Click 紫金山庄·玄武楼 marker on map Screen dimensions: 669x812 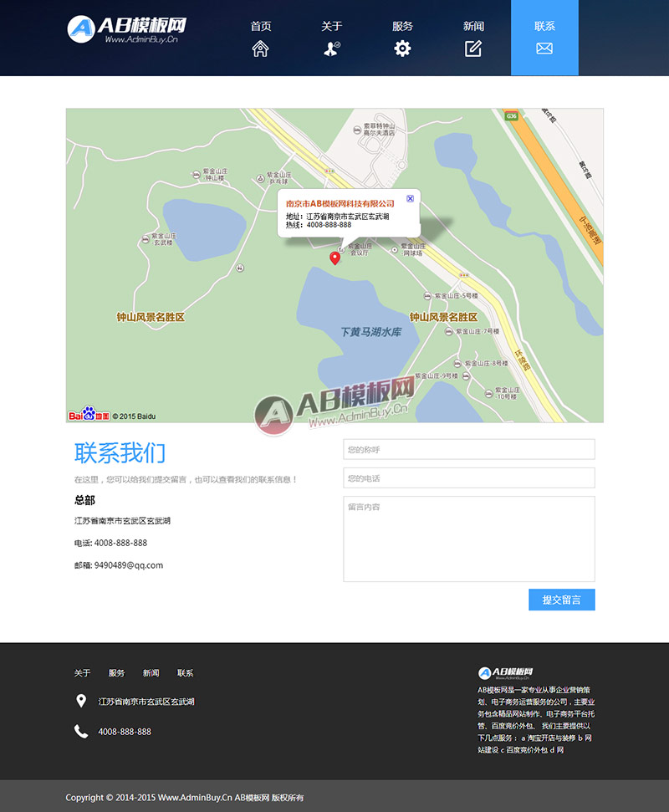pyautogui.click(x=146, y=239)
